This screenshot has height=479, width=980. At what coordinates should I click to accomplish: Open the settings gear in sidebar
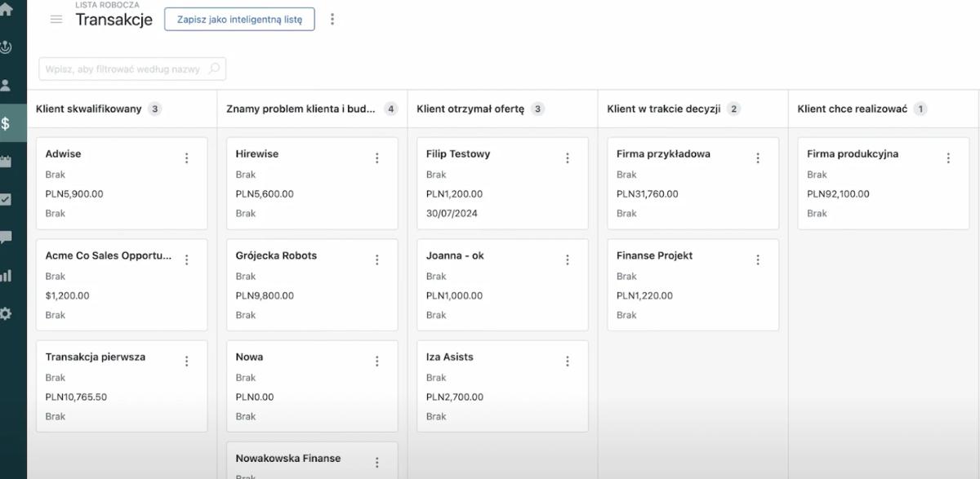pyautogui.click(x=6, y=313)
